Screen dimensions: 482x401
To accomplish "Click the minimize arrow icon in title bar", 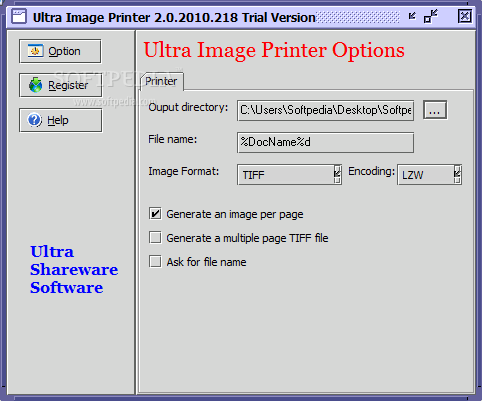I will click(x=412, y=16).
